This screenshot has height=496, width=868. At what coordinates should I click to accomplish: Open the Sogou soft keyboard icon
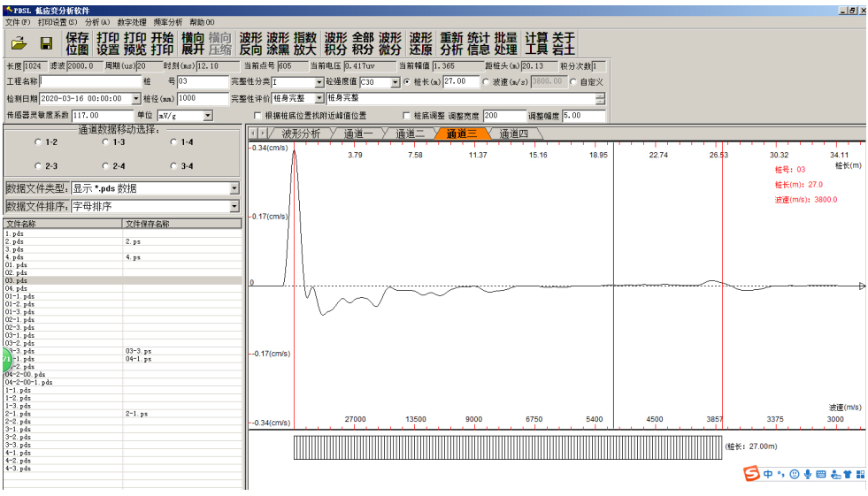[821, 474]
